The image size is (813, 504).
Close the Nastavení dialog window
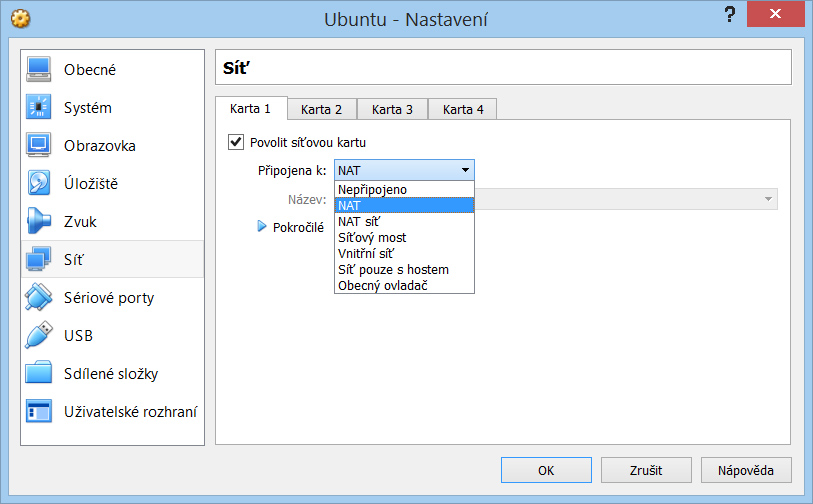[775, 14]
